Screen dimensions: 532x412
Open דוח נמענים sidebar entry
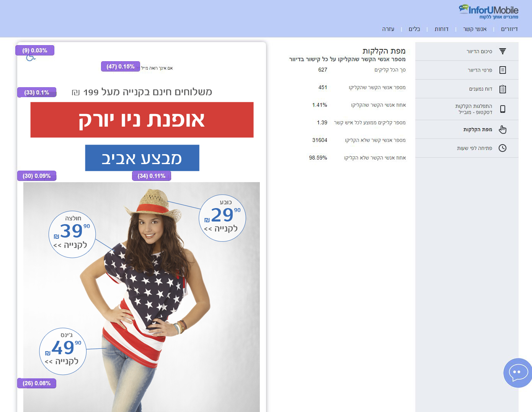point(467,89)
